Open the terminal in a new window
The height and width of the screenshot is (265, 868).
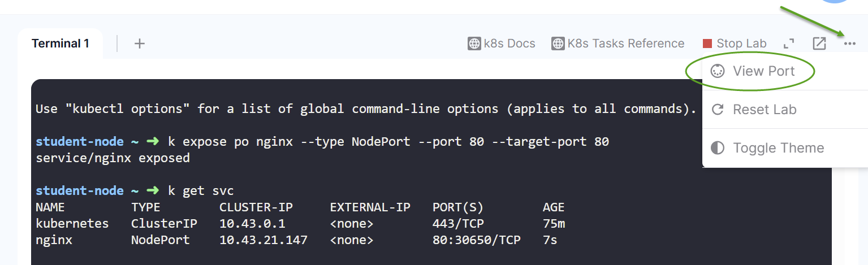pos(819,44)
